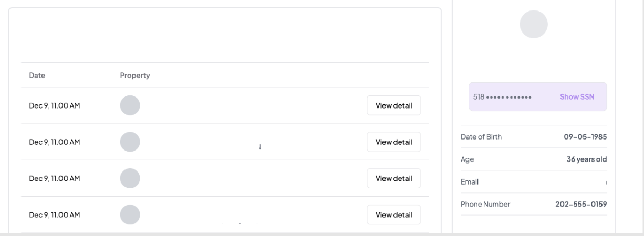Click the third row's property avatar

(x=130, y=178)
